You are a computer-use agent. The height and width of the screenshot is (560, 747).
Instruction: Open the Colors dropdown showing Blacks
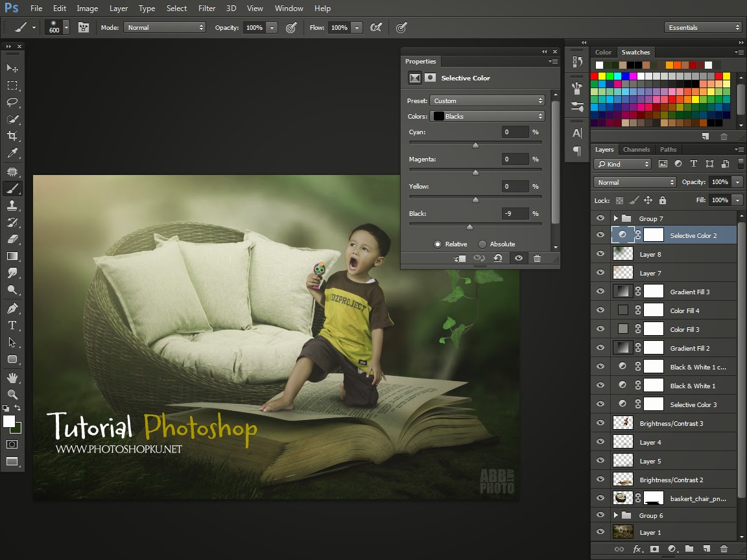[487, 117]
